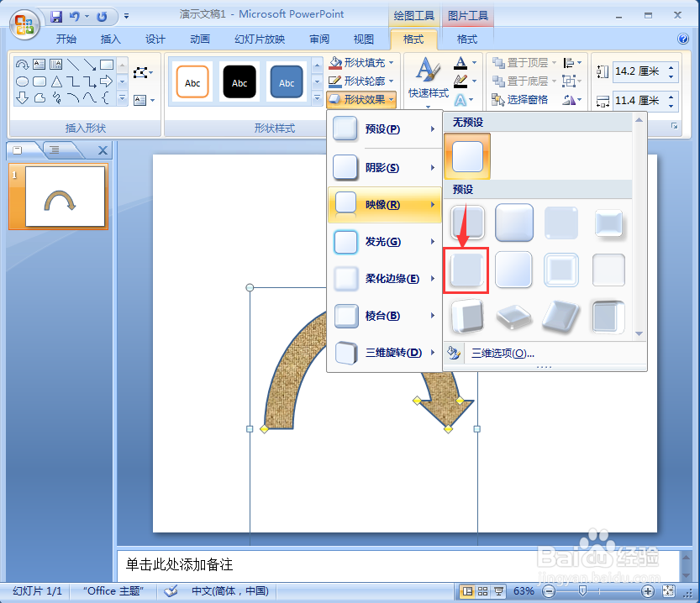Open the size dialog launcher

(674, 126)
